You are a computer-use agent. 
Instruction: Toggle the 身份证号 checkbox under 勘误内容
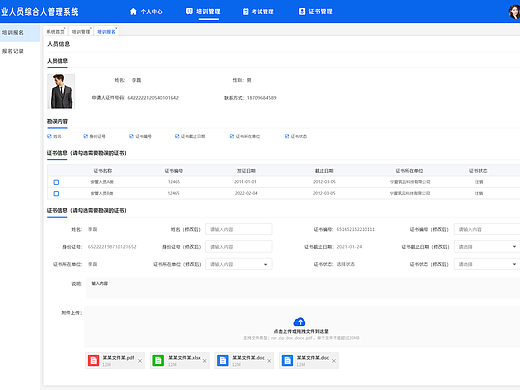pyautogui.click(x=86, y=136)
